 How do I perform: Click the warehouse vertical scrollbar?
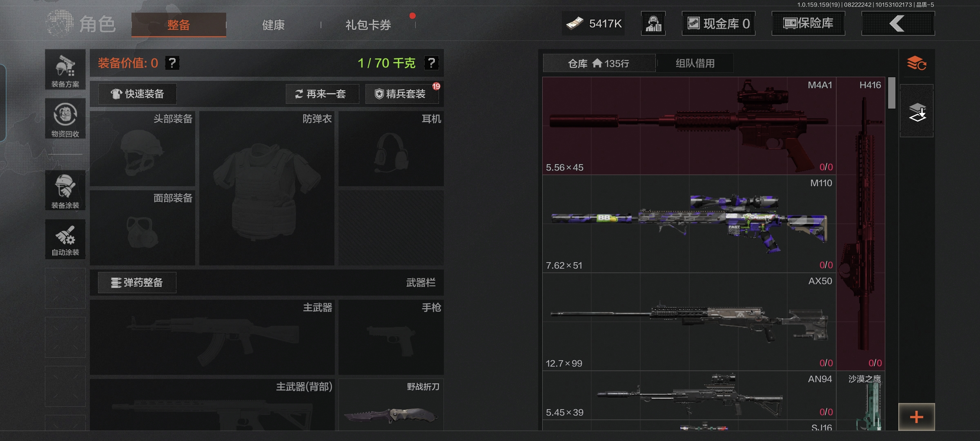click(x=891, y=93)
